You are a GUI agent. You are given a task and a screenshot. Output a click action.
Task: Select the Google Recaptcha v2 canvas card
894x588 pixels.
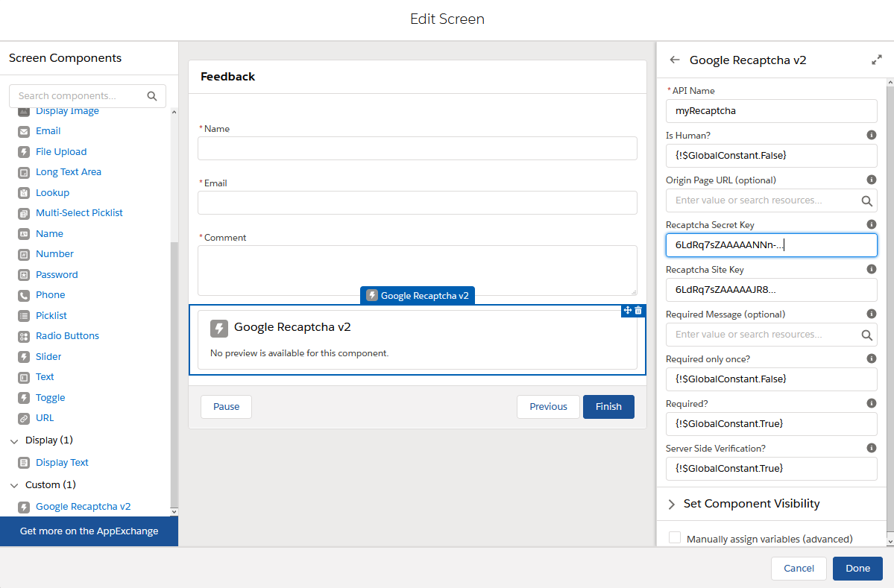(x=418, y=340)
